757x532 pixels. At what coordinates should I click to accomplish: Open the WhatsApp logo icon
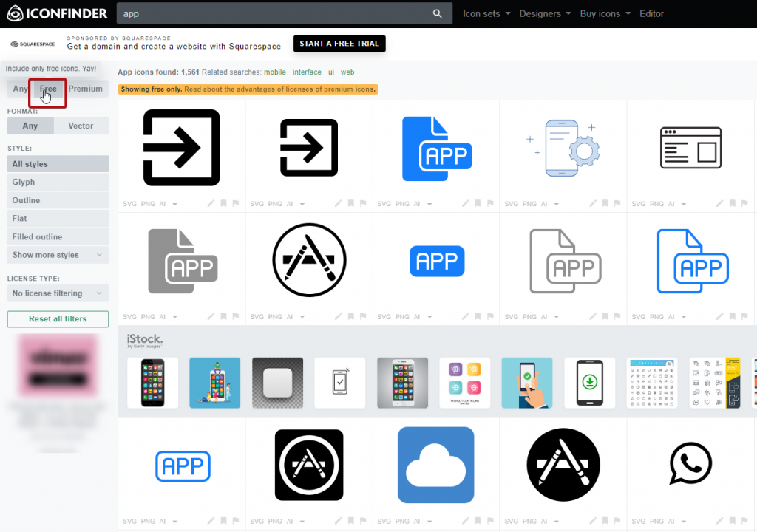(x=690, y=464)
